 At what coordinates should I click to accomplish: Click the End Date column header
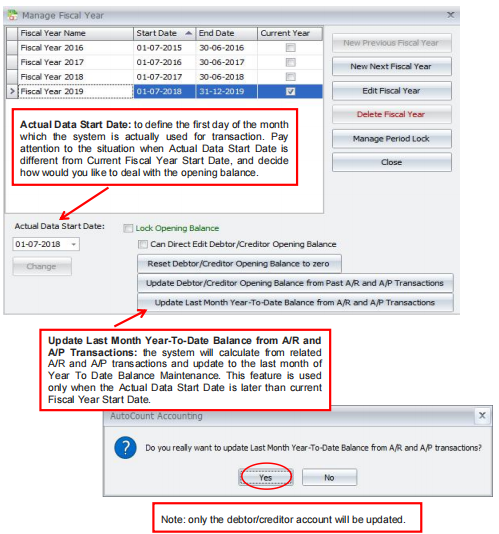click(227, 33)
